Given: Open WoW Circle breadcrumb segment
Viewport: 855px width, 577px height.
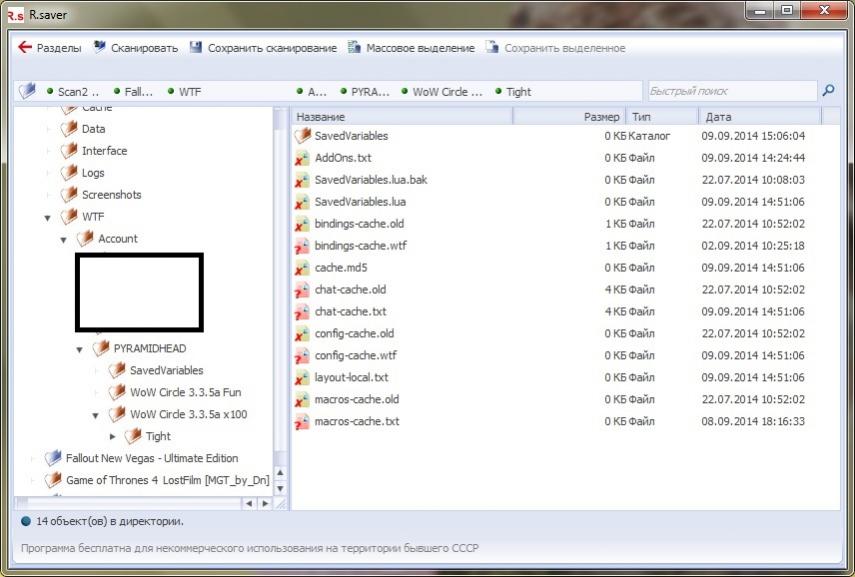Looking at the screenshot, I should [447, 92].
